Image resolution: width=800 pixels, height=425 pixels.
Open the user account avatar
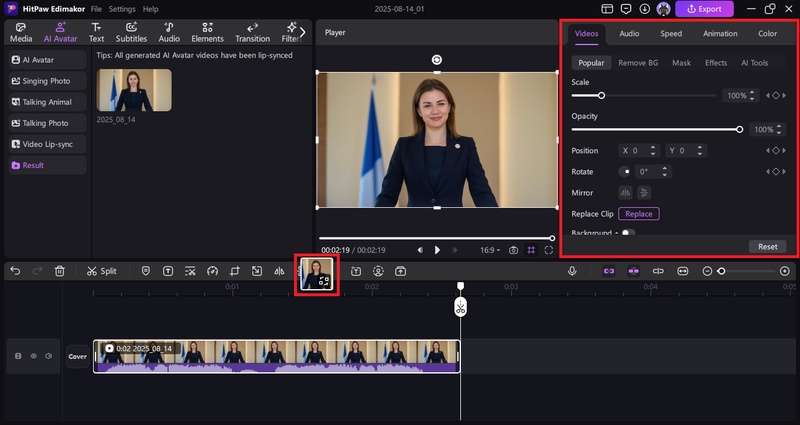663,9
